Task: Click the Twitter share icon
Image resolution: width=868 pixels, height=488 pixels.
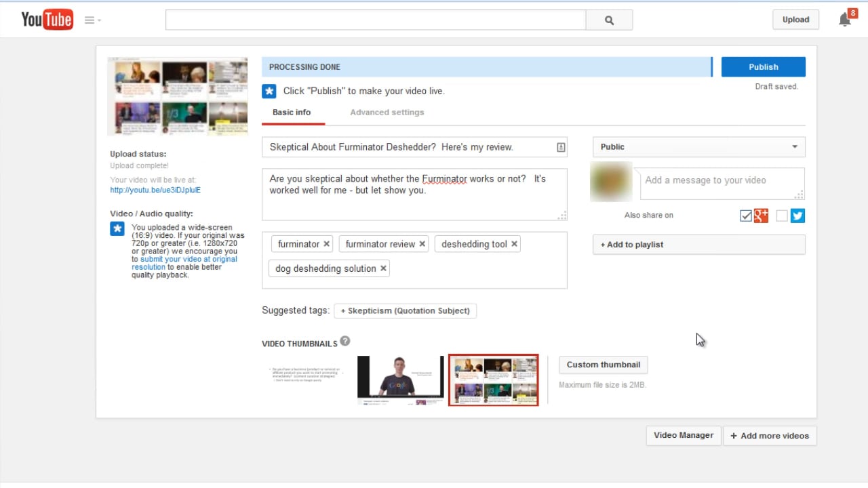Action: point(797,216)
